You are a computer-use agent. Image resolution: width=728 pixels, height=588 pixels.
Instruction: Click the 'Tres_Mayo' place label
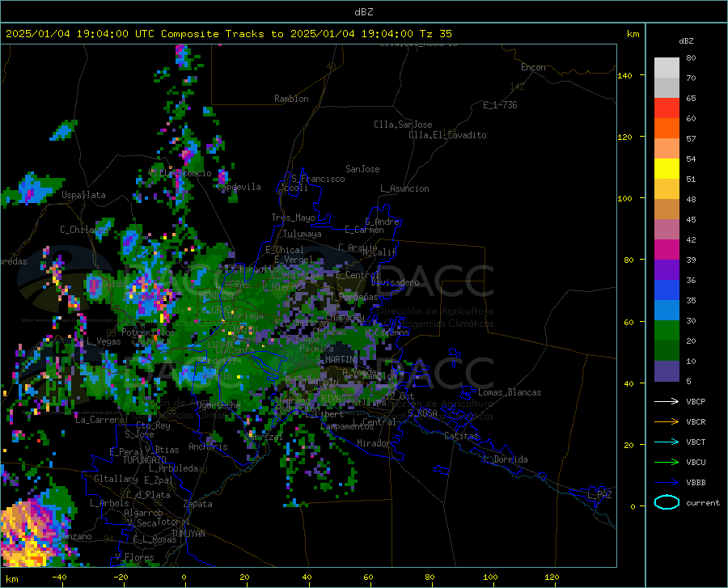[293, 218]
